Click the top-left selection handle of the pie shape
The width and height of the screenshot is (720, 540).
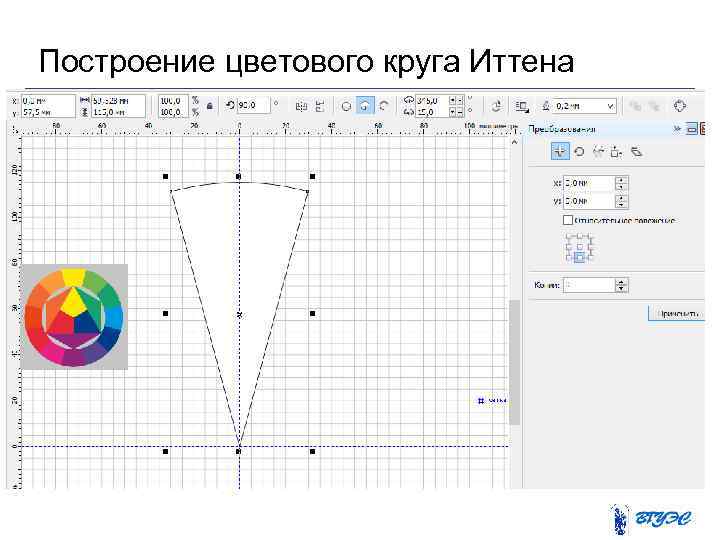166,176
